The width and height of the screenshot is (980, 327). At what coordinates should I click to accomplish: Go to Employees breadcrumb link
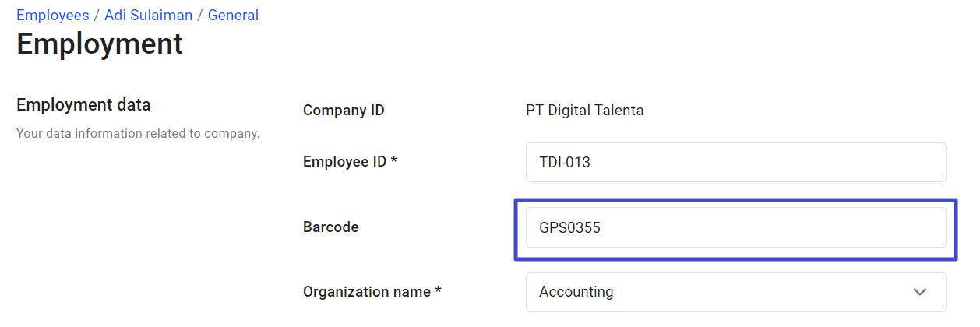(x=52, y=16)
